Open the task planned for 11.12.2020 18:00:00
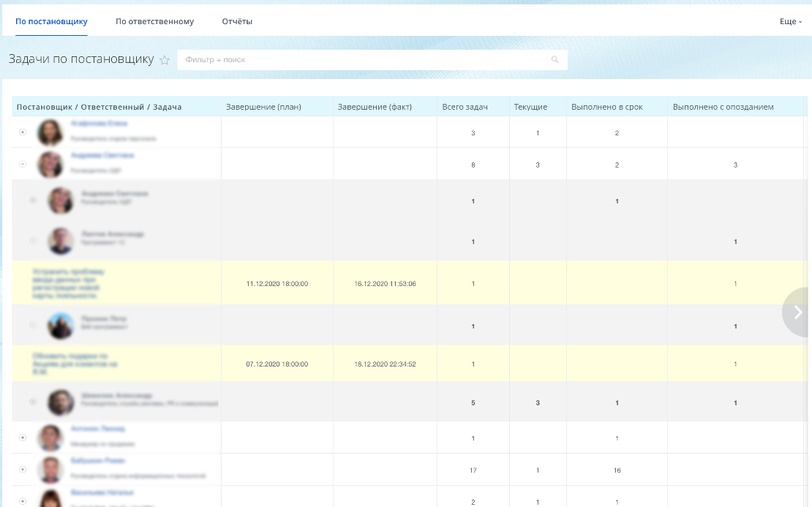Image resolution: width=812 pixels, height=507 pixels. click(x=68, y=283)
